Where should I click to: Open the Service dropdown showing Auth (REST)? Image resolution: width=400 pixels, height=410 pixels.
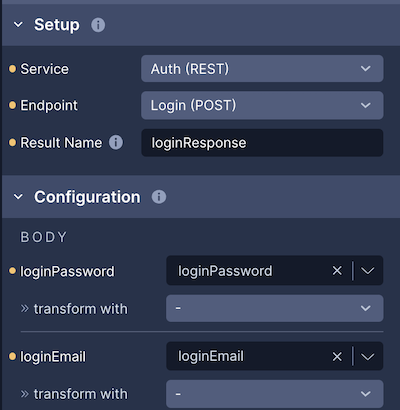tap(262, 69)
